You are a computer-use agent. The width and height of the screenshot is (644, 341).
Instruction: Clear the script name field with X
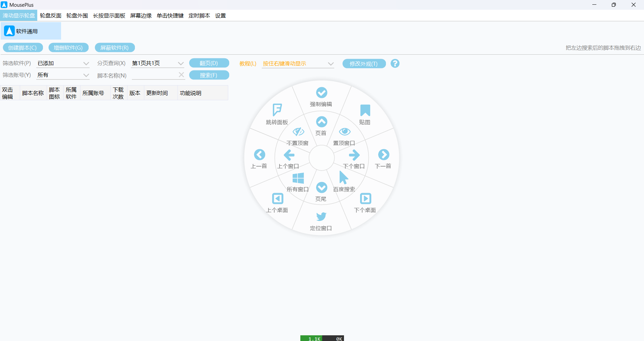[x=181, y=75]
